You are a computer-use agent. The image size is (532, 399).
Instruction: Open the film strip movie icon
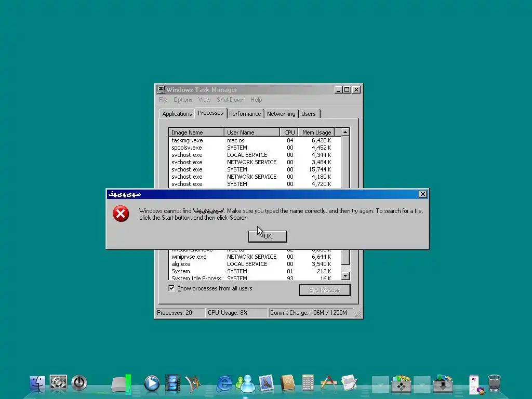(x=172, y=383)
